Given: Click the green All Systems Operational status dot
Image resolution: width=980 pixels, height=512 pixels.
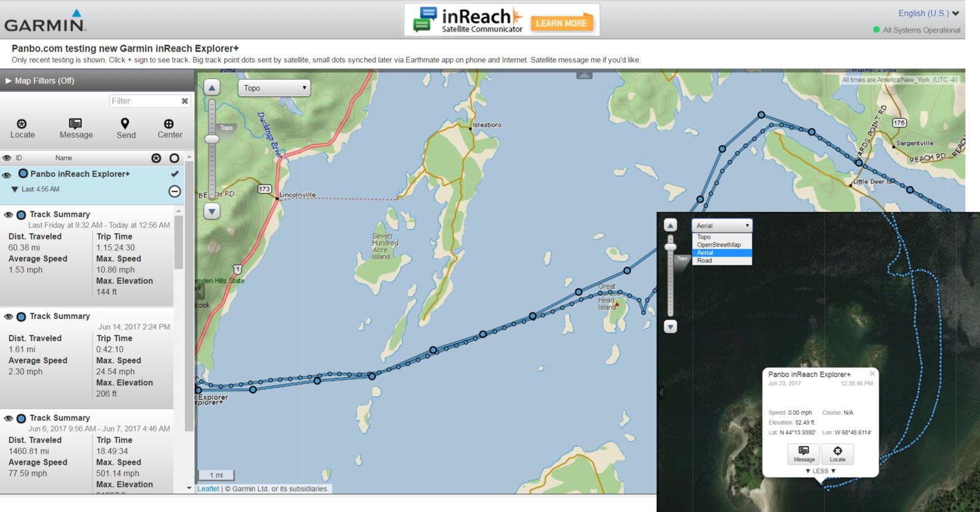Looking at the screenshot, I should point(876,29).
